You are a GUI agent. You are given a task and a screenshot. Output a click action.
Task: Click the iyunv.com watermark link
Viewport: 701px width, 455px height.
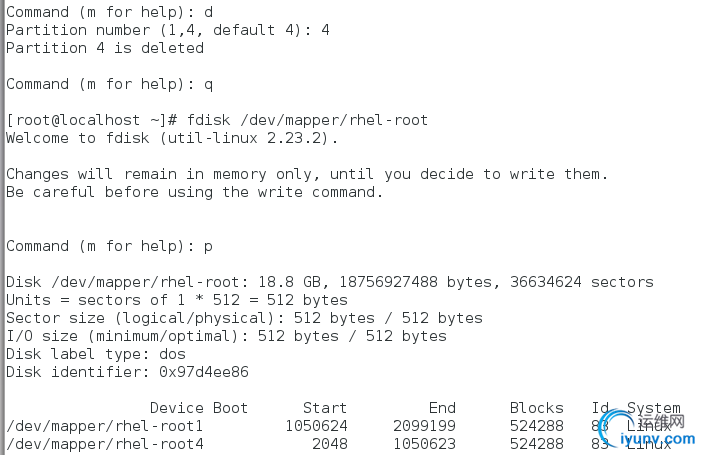(657, 438)
